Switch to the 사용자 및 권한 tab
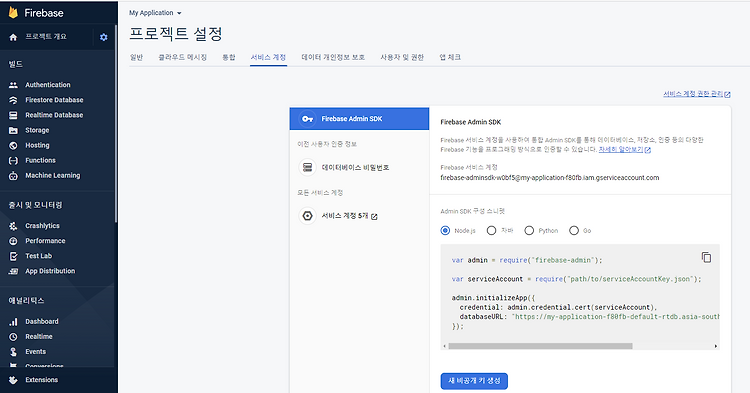The image size is (750, 393). pyautogui.click(x=402, y=57)
